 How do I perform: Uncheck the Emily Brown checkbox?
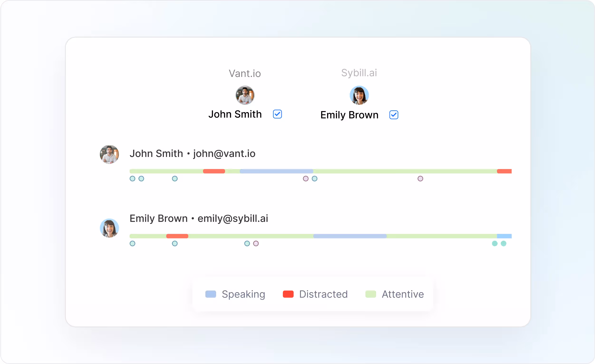point(394,115)
